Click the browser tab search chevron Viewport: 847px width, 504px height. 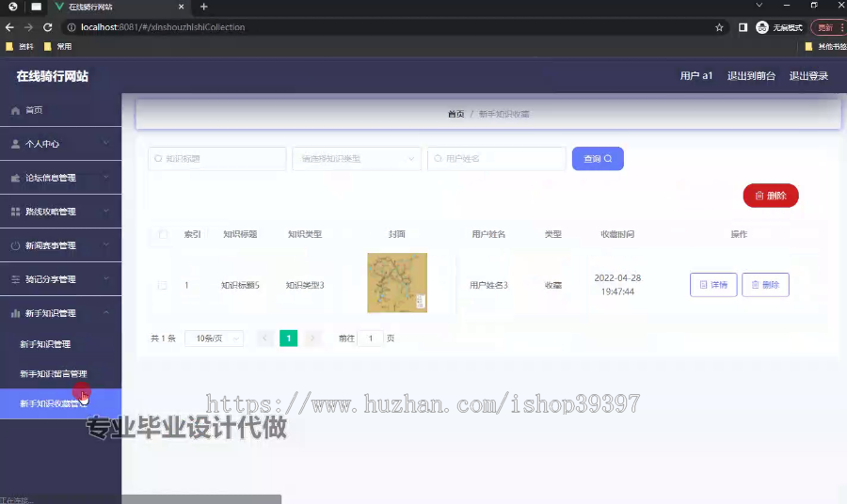[x=759, y=5]
